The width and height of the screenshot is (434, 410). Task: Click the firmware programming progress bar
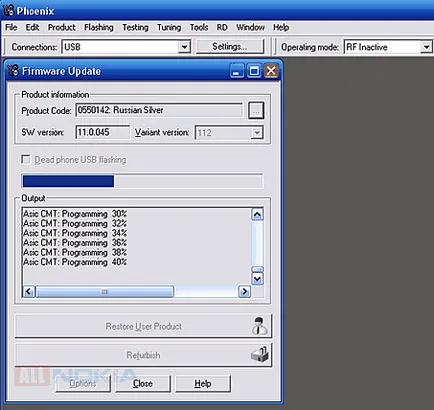tap(142, 181)
